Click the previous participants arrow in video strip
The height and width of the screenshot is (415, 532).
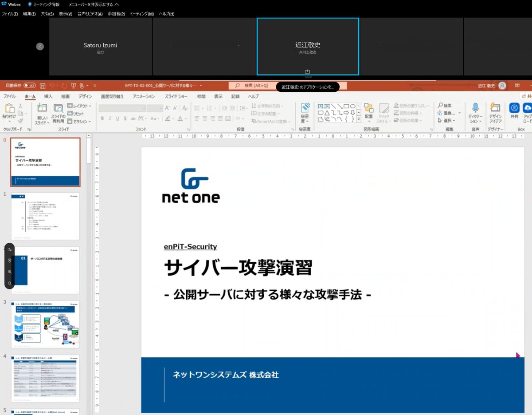pos(40,46)
